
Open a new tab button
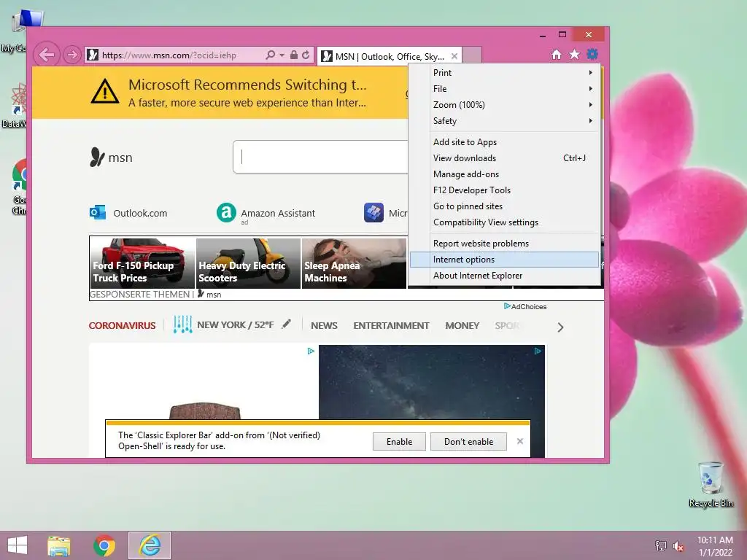[472, 55]
